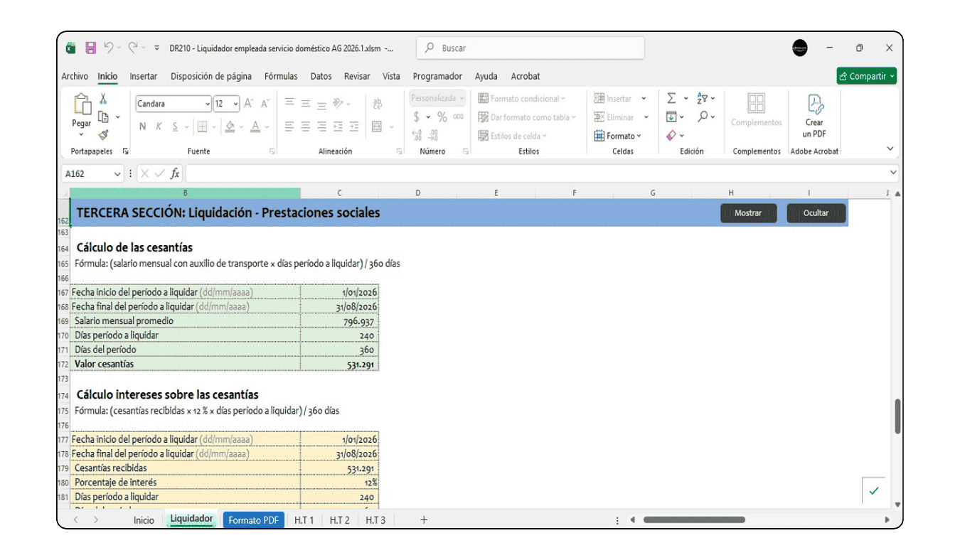Select the Format Painter brush icon
The image size is (960, 560).
tap(103, 134)
